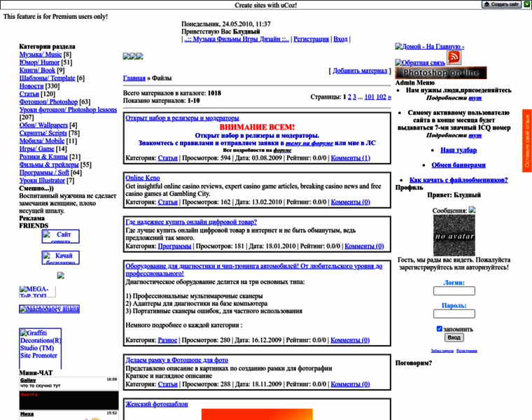Click the 'Создать сайт' uCoz button

pos(501,4)
